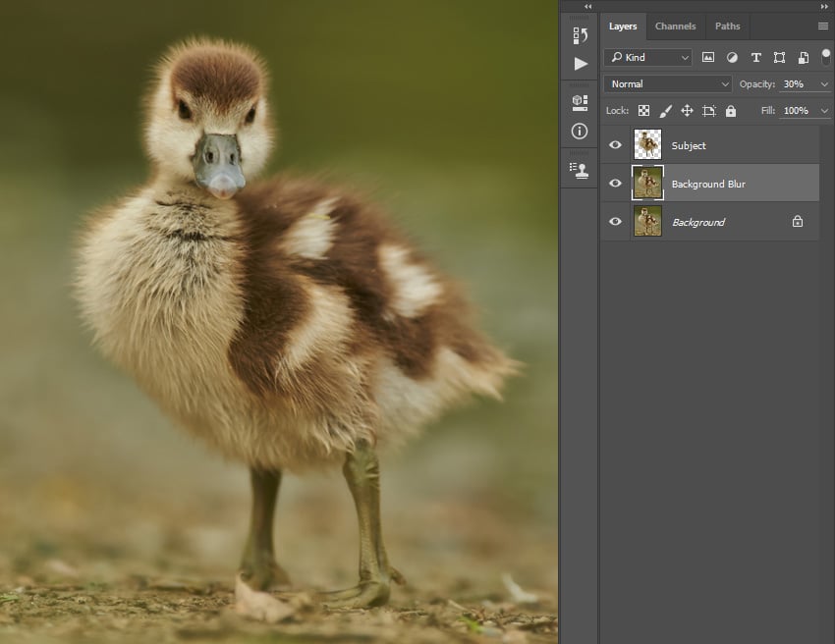The height and width of the screenshot is (644, 835).
Task: Filter for pixel layers with image icon
Action: [x=708, y=57]
